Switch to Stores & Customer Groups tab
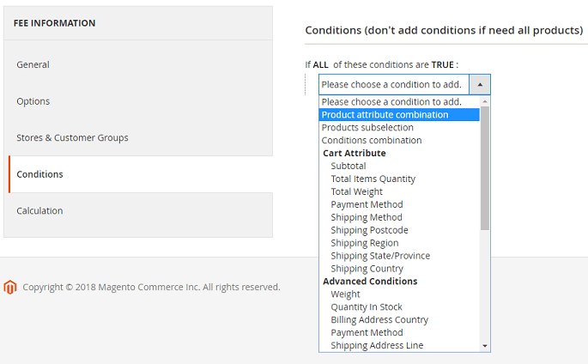 coord(72,137)
